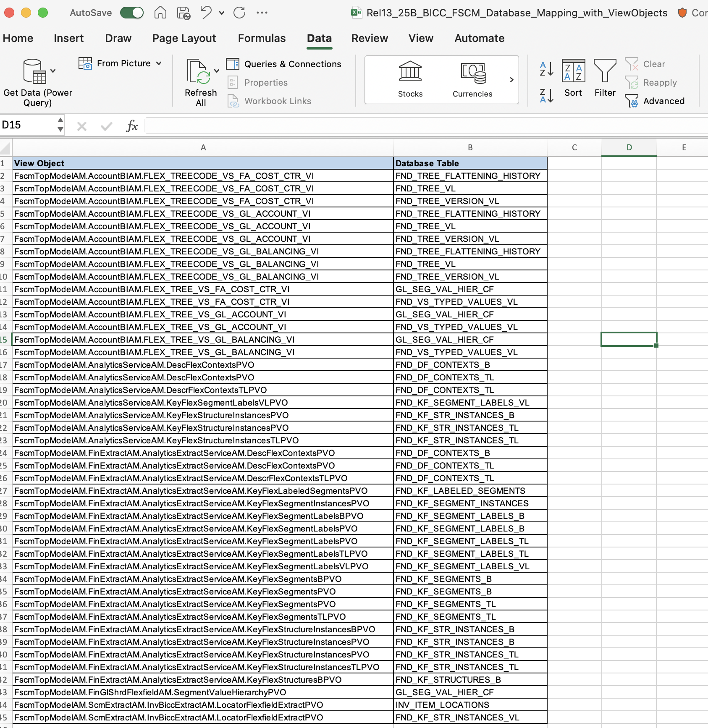Apply the Stocks data type
The image size is (708, 728).
tap(410, 80)
